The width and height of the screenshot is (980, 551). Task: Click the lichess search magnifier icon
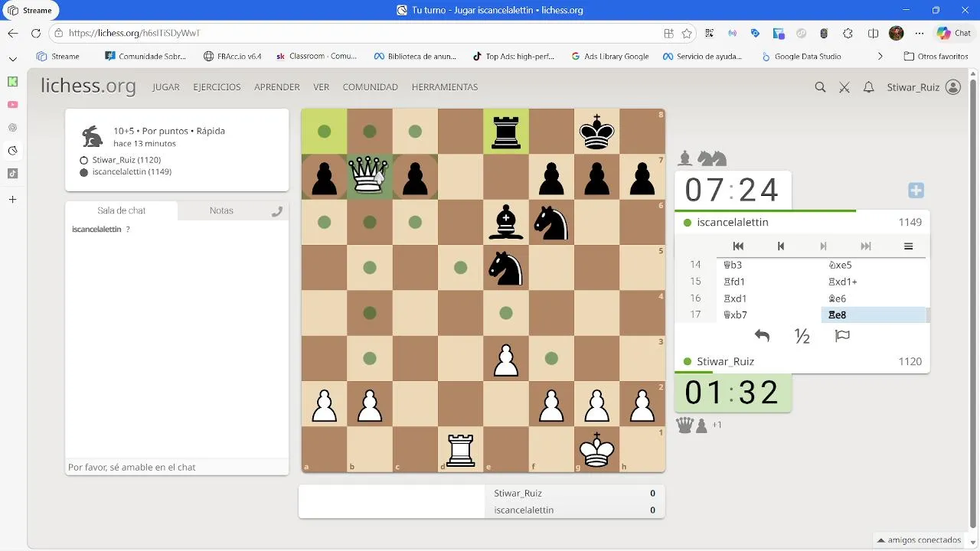[x=820, y=87]
